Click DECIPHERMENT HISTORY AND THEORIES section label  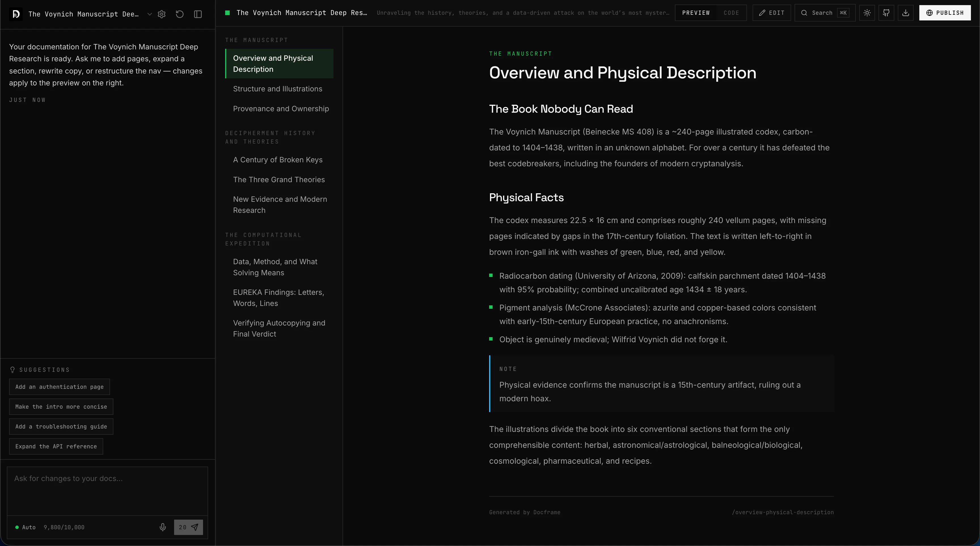coord(270,137)
